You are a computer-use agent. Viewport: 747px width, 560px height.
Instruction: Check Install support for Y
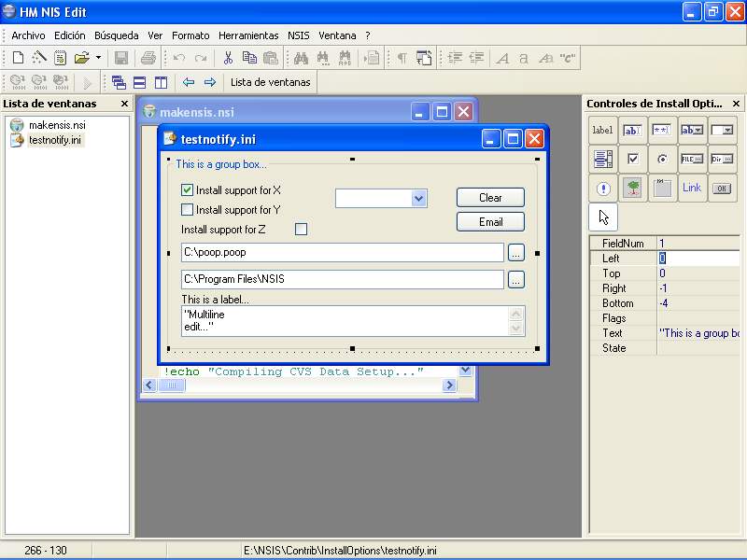pyautogui.click(x=187, y=210)
